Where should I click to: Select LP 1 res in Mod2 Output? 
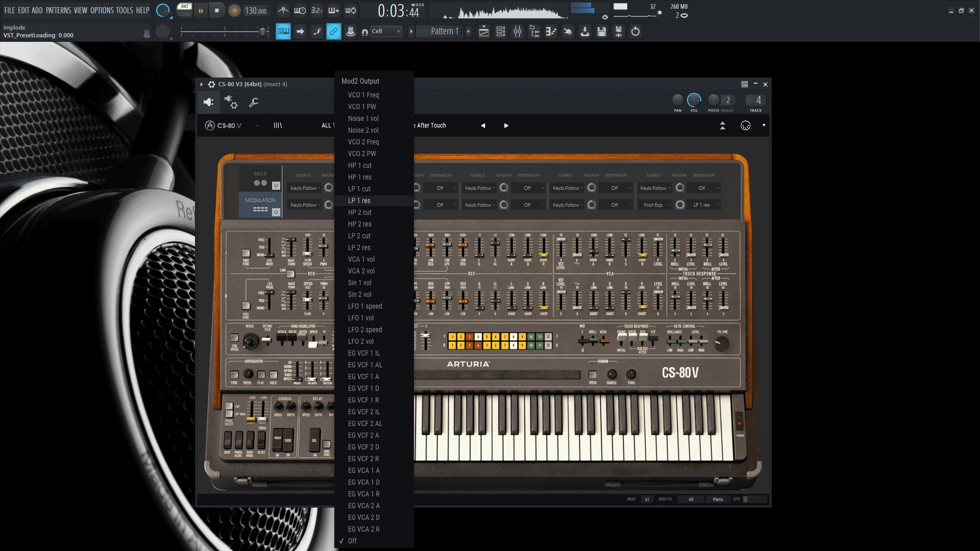pyautogui.click(x=374, y=201)
